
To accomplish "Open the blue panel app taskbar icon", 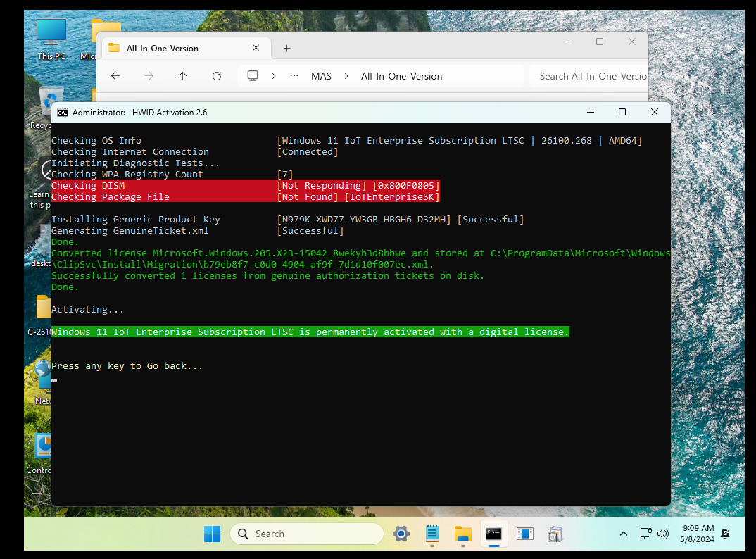I will click(x=524, y=534).
